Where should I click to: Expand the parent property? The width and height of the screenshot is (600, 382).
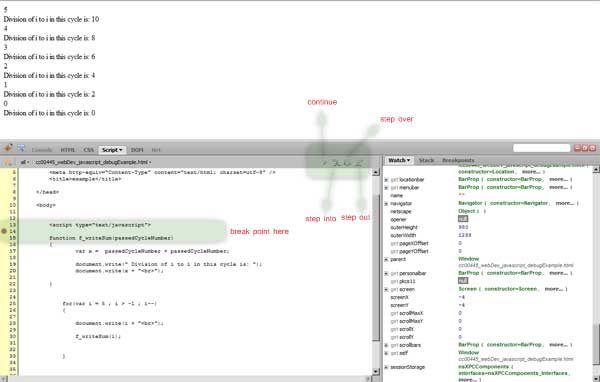click(x=386, y=260)
